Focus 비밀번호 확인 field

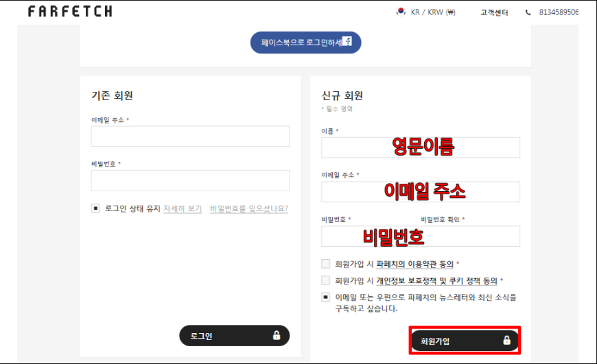[x=470, y=236]
